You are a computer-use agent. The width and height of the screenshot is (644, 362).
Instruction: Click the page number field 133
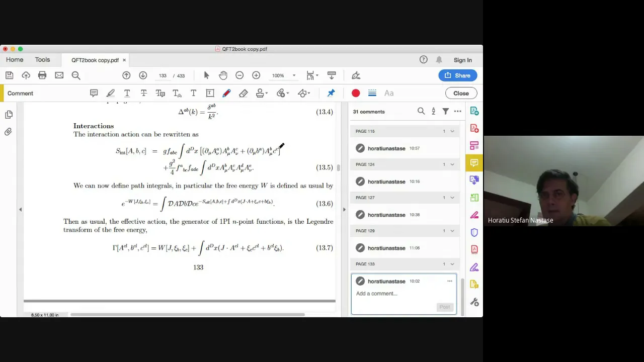pos(163,76)
